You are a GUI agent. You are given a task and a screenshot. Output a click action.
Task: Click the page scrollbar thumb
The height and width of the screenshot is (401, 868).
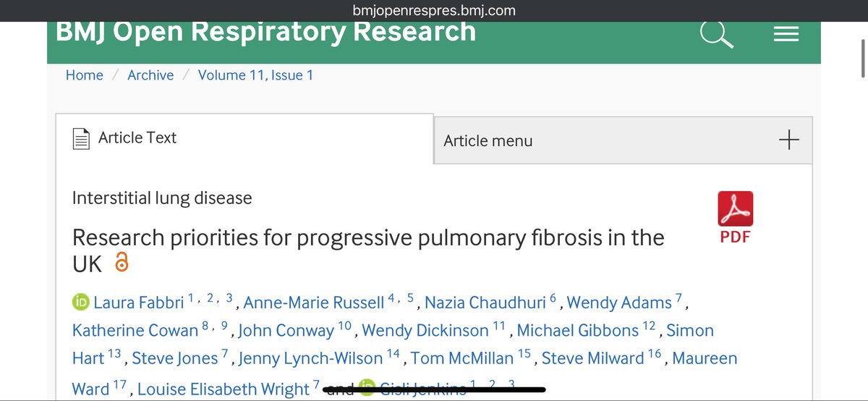[863, 51]
